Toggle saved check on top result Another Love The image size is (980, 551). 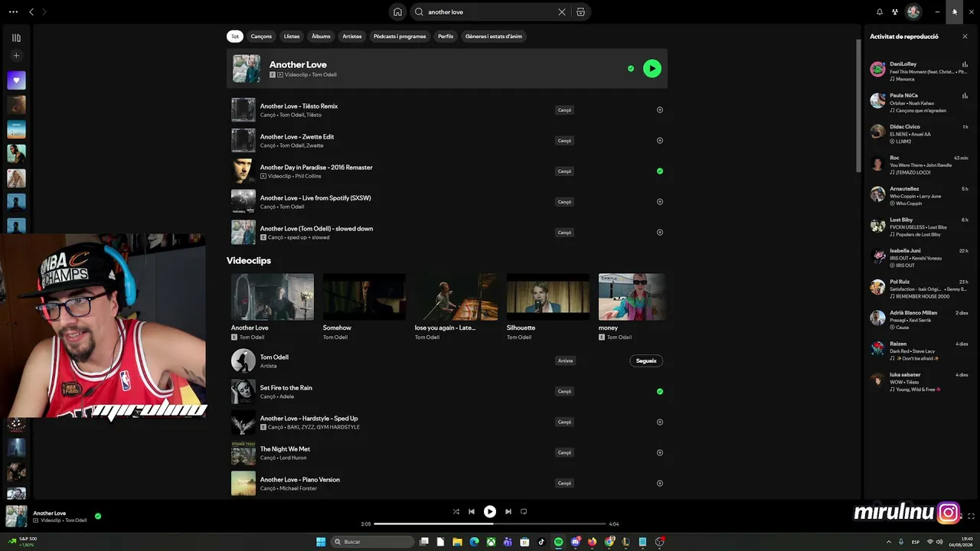pos(631,69)
